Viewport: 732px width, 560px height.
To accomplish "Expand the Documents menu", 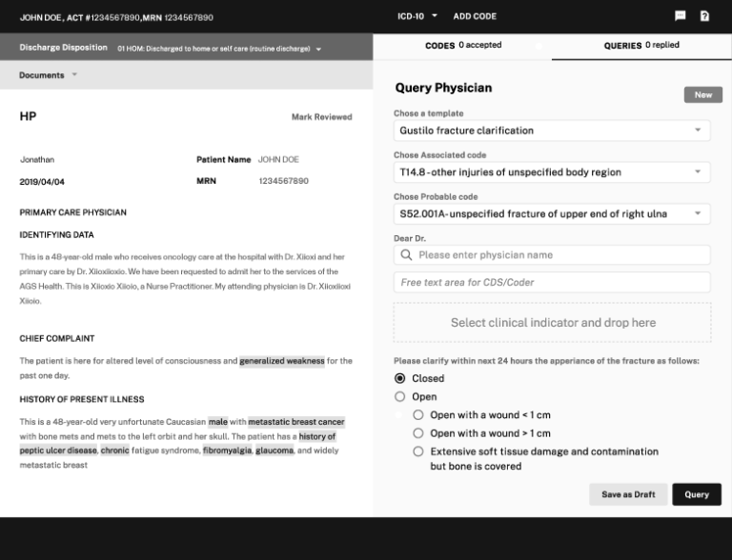I will 49,74.
